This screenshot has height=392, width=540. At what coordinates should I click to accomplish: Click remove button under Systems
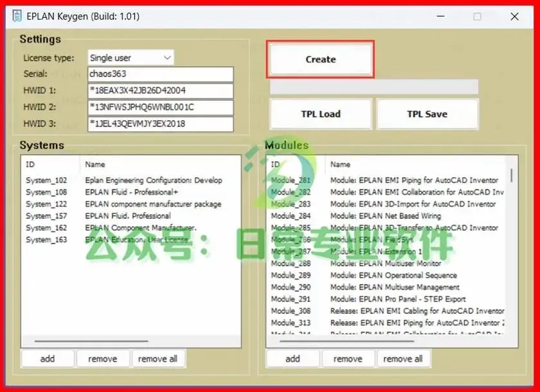click(x=103, y=359)
